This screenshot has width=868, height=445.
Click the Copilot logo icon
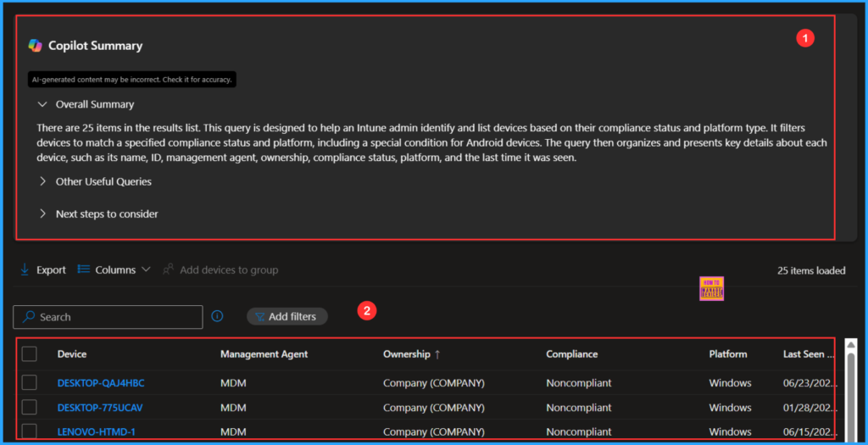[36, 46]
